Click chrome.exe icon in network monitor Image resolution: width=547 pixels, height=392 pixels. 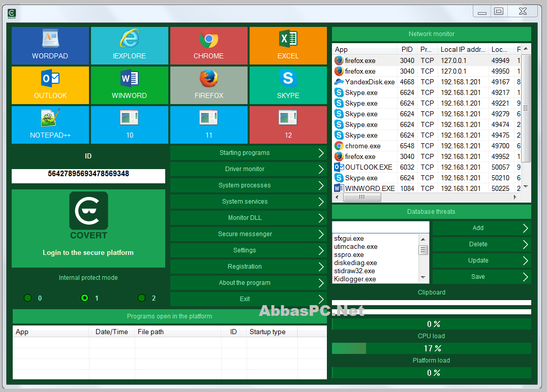coord(339,146)
